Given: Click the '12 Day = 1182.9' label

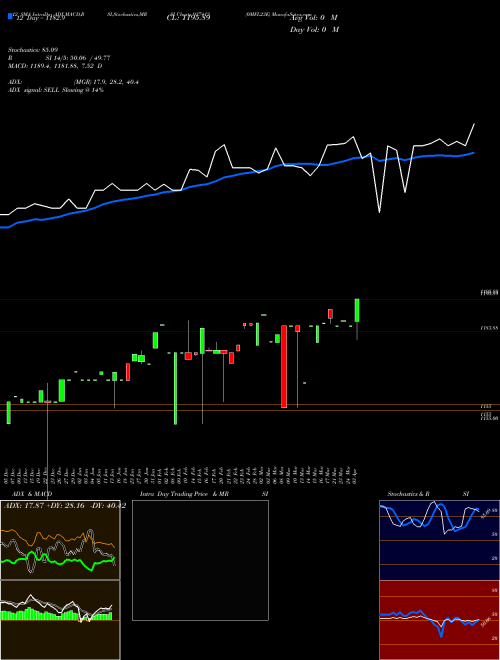Looking at the screenshot, I should [x=41, y=18].
